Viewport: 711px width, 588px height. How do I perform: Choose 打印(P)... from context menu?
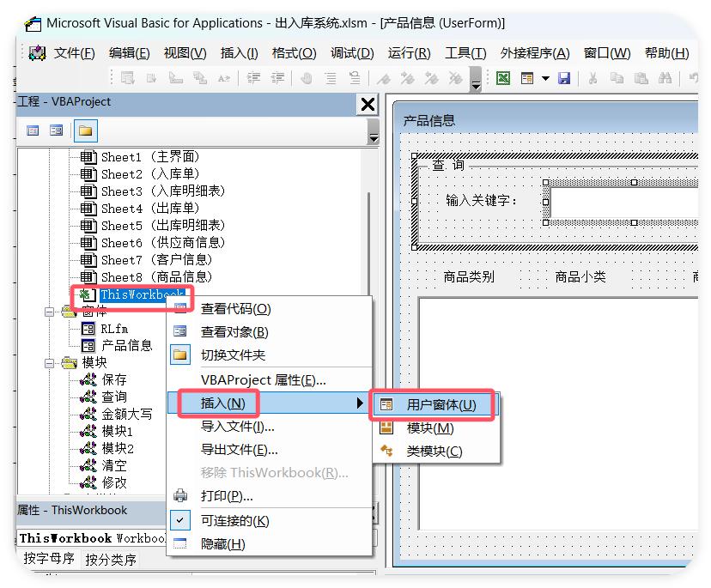coord(270,496)
